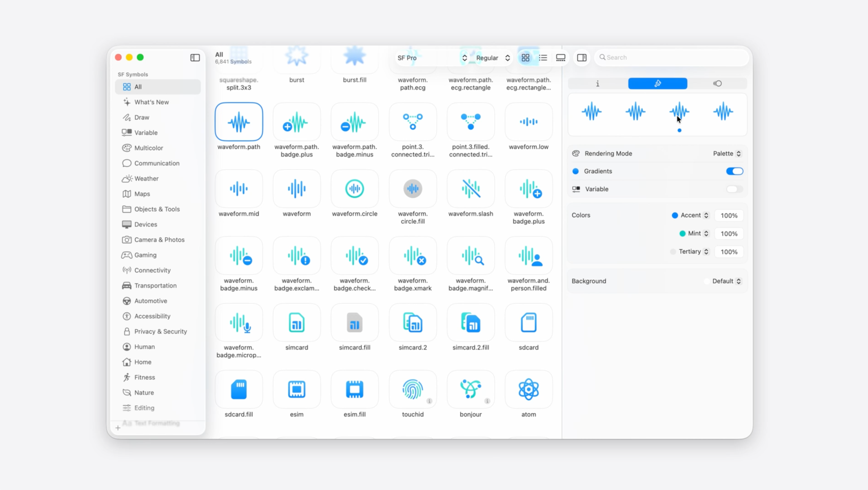Image resolution: width=868 pixels, height=490 pixels.
Task: Select the atom symbol
Action: pyautogui.click(x=528, y=389)
